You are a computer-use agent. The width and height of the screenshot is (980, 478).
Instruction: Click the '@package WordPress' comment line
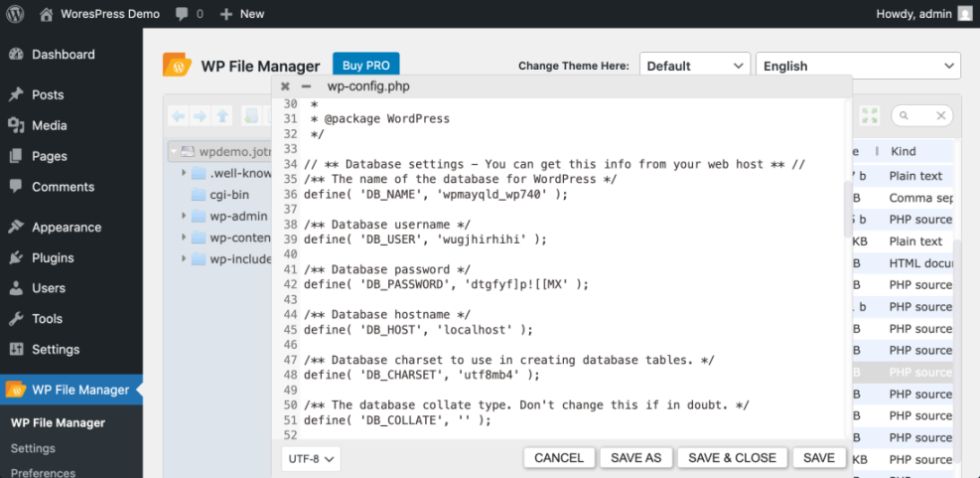(380, 118)
